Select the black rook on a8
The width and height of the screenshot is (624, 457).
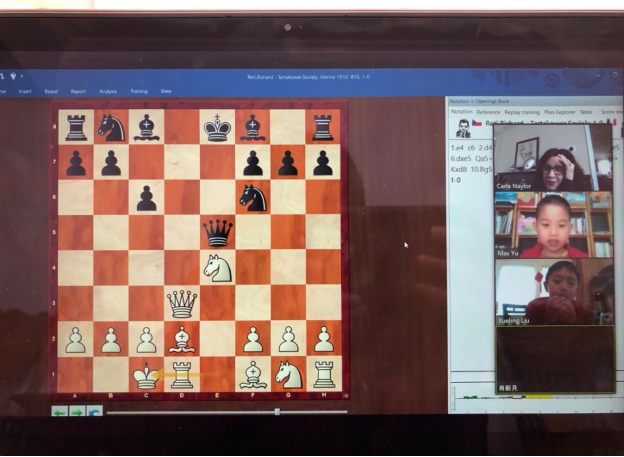click(76, 127)
